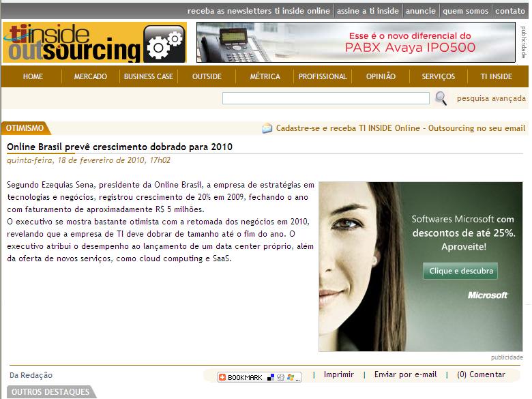Click the quem somos top link
The image size is (532, 399).
coord(465,11)
